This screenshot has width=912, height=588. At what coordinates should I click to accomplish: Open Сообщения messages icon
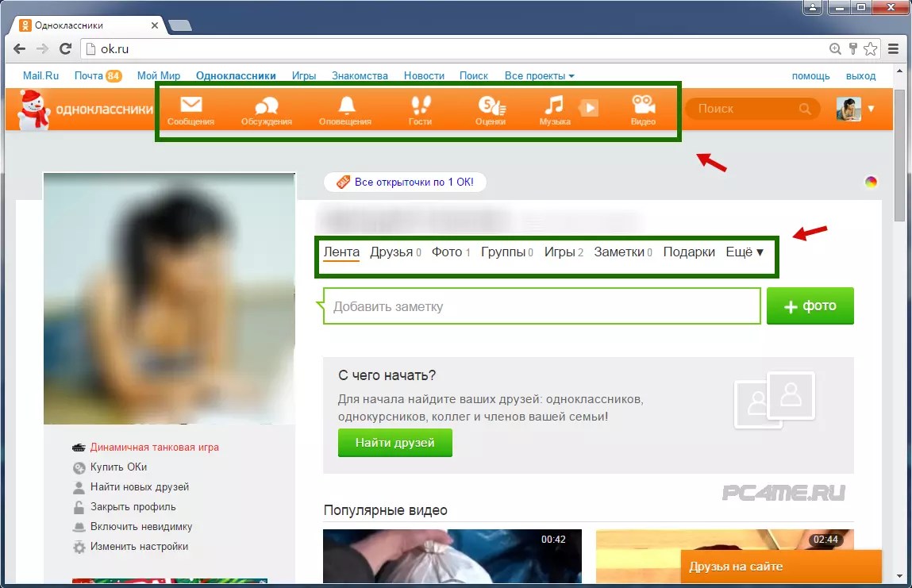pyautogui.click(x=190, y=110)
